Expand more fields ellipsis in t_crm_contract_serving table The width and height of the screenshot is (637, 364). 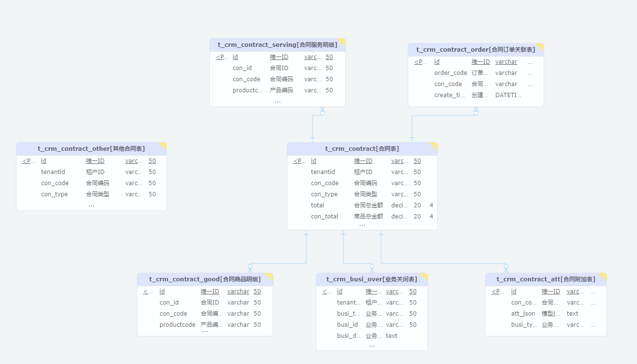tap(278, 102)
